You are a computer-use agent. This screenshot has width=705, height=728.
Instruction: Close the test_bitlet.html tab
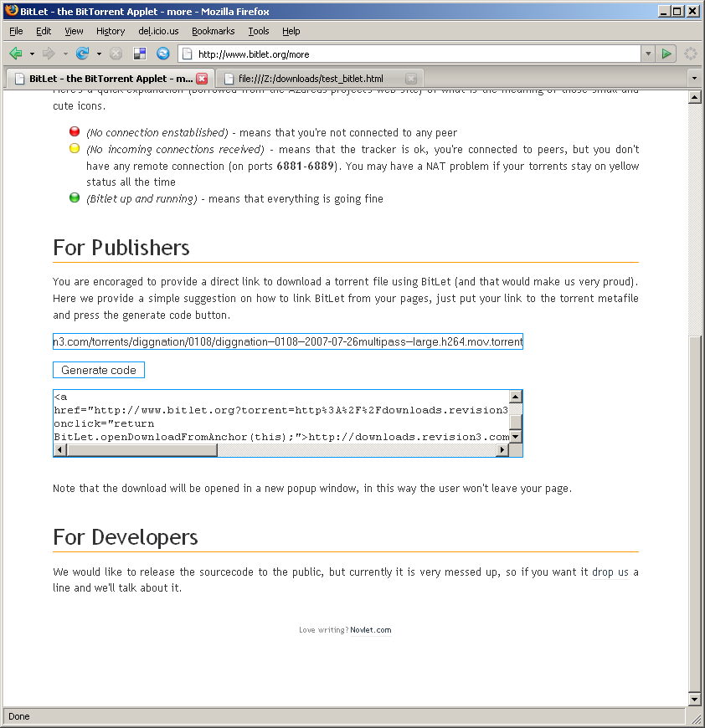pos(411,79)
